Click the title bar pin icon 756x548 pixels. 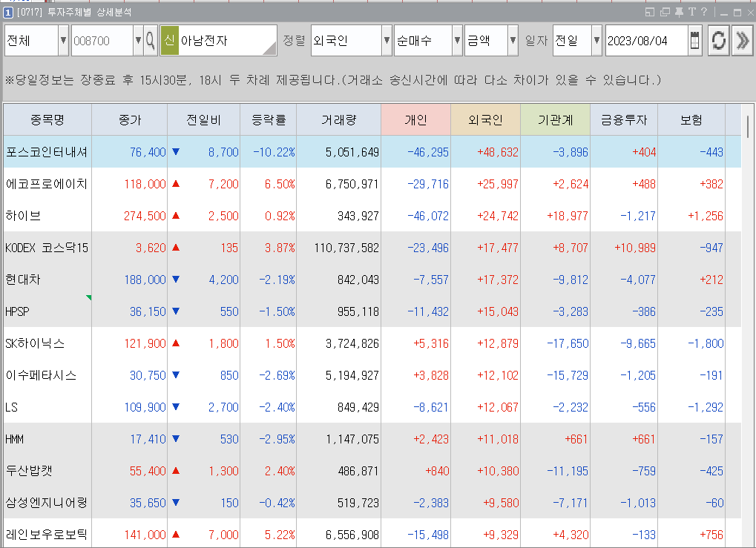[x=679, y=12]
